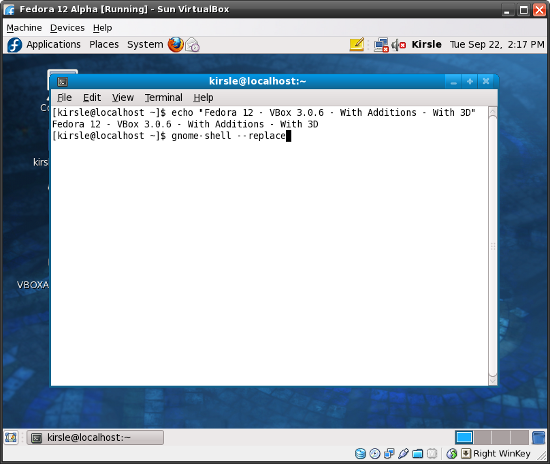Screen dimensions: 550x464
Task: Switch to the second workspace
Action: coord(483,437)
